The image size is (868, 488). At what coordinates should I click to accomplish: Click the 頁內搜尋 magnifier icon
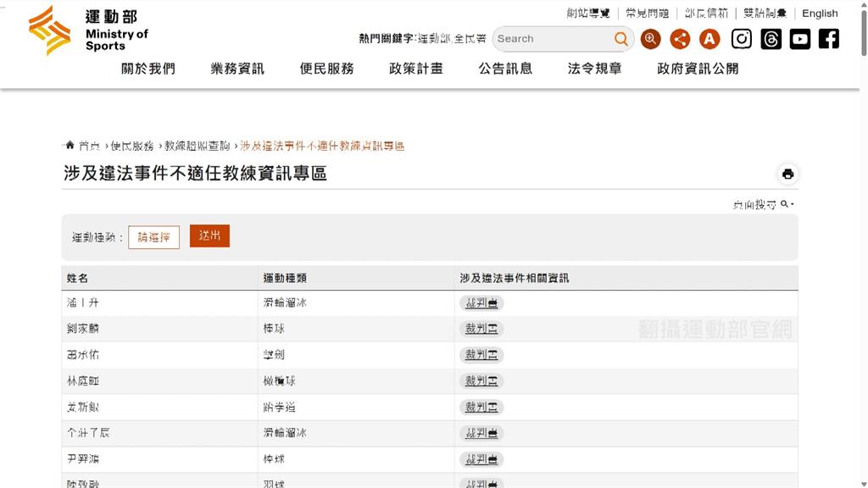pyautogui.click(x=784, y=204)
